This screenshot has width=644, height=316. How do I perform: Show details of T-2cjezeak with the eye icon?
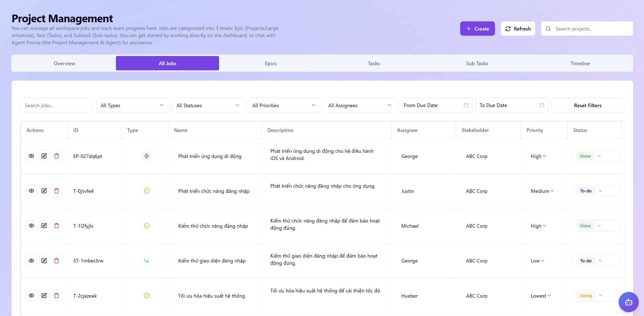tap(31, 296)
